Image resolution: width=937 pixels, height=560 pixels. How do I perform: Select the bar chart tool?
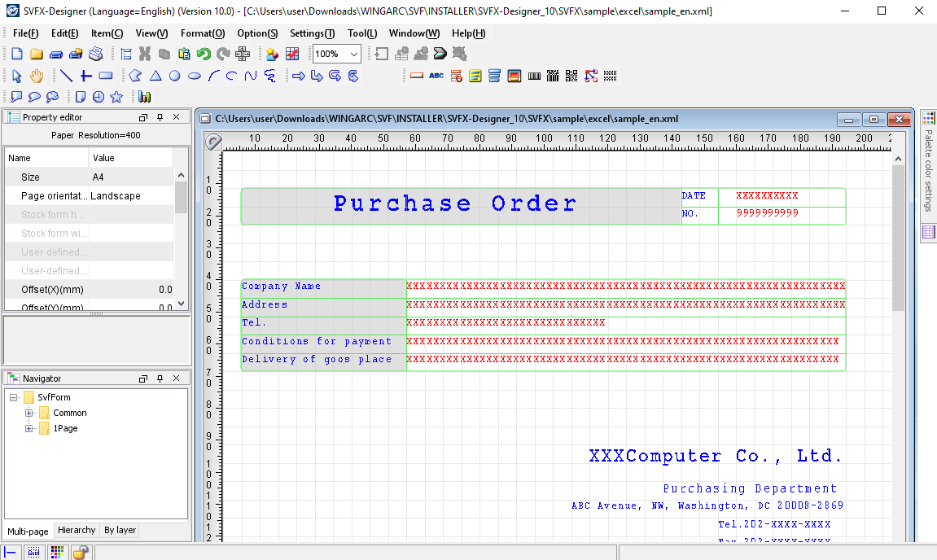(145, 97)
